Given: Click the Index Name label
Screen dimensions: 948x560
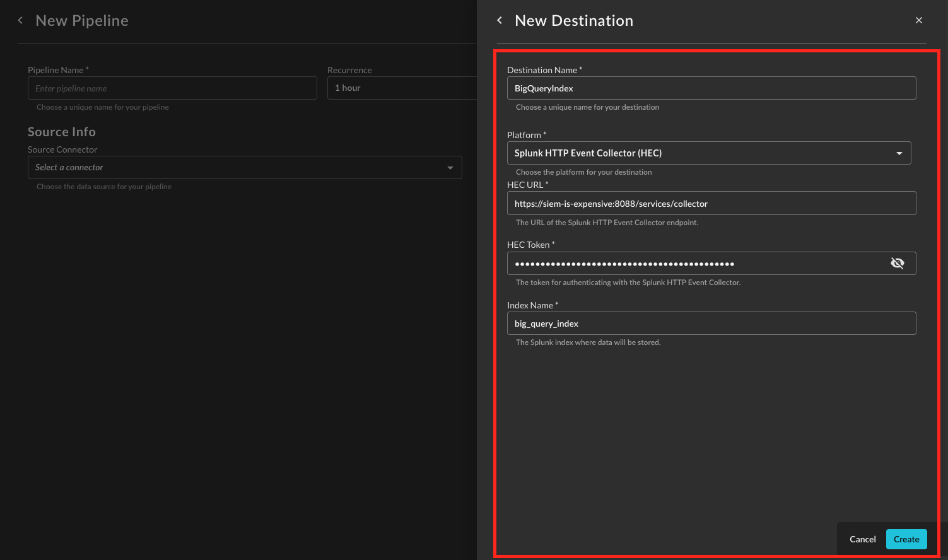Looking at the screenshot, I should pyautogui.click(x=532, y=305).
